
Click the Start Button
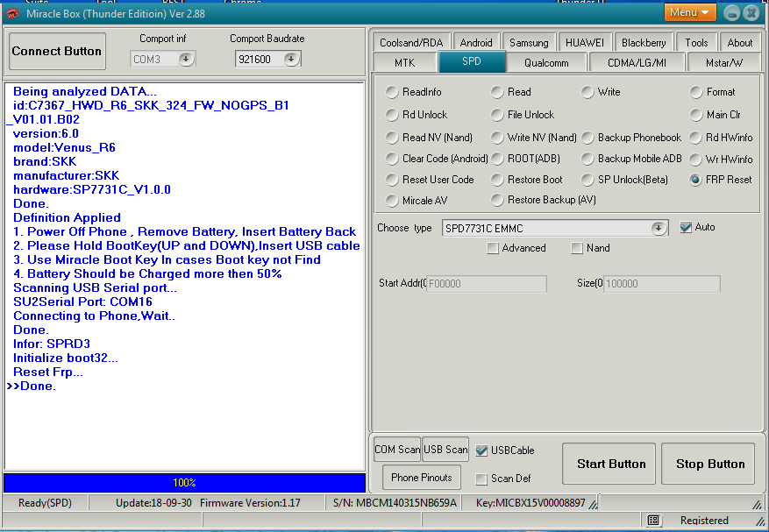click(609, 464)
